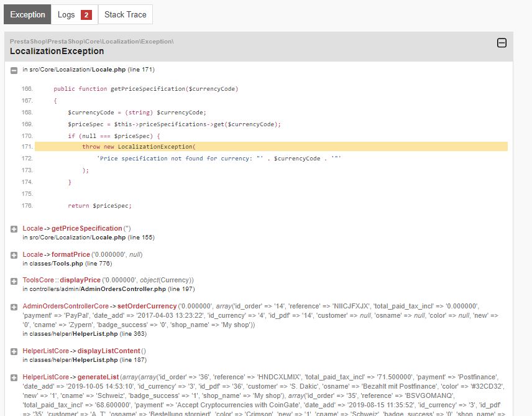
Task: Collapse the Locale.php line 171 code snippet
Action: click(14, 70)
